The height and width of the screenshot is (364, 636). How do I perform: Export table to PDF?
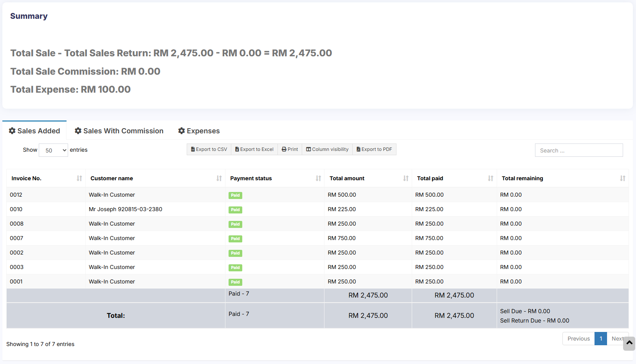[x=374, y=149]
